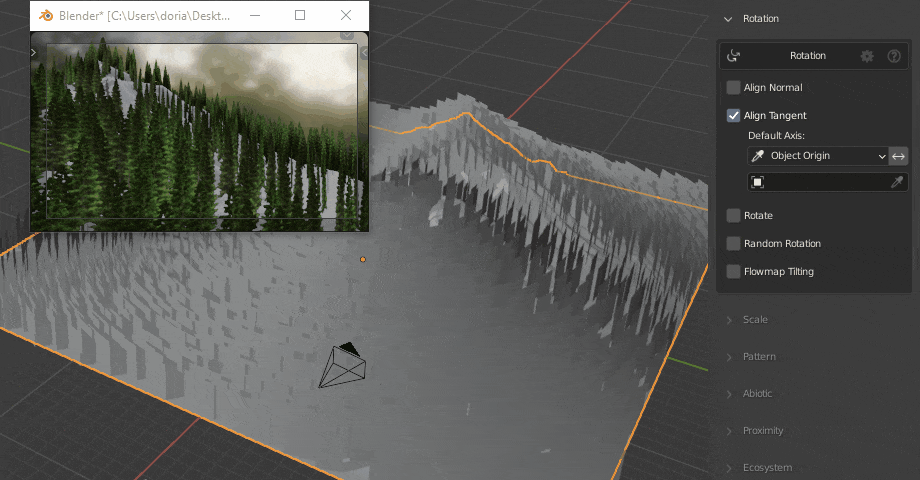Minimize the Blender render window

pos(255,15)
